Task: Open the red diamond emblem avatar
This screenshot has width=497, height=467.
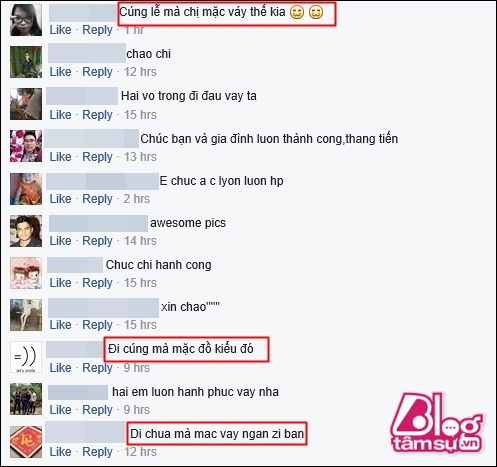Action: click(26, 442)
